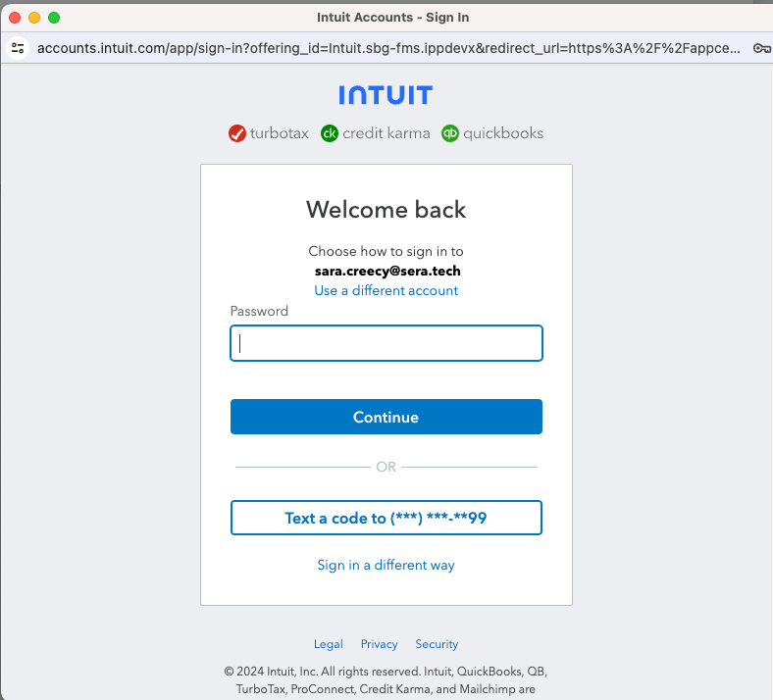Select Use a different account link
This screenshot has height=700, width=773.
click(386, 290)
